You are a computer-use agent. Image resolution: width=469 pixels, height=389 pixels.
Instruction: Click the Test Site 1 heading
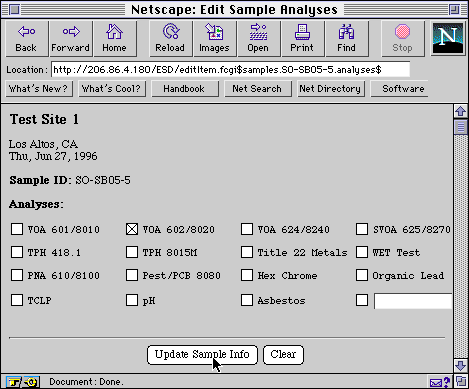tap(44, 119)
